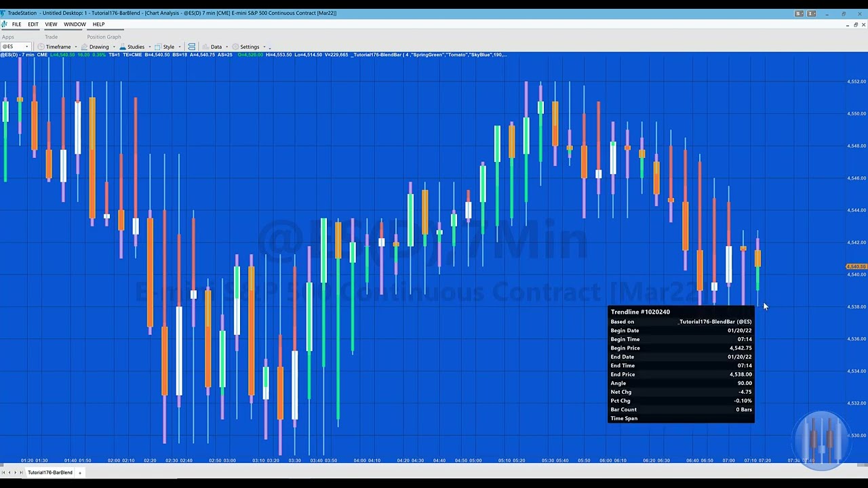868x488 pixels.
Task: Click the blue stacked-bars icon after Style
Action: pos(192,47)
